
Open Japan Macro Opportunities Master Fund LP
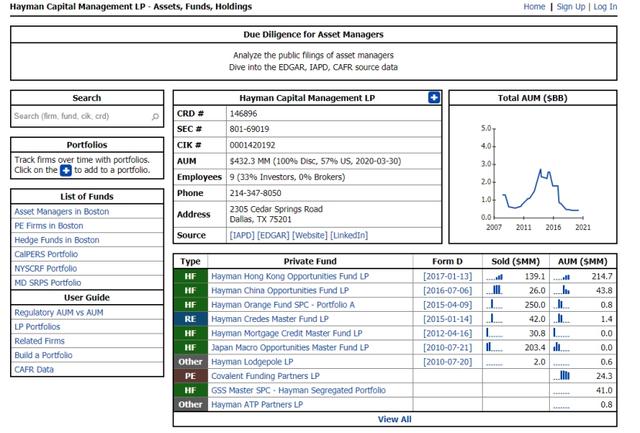290,347
